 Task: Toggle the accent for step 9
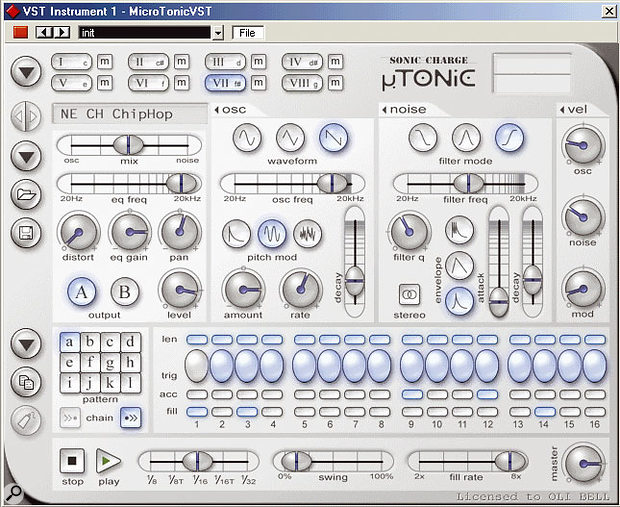pyautogui.click(x=412, y=394)
